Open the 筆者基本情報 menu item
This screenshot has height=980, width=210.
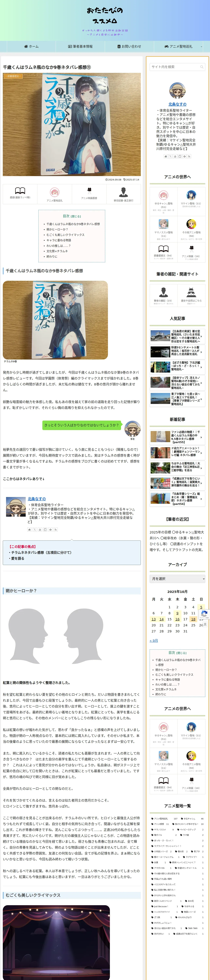click(80, 46)
